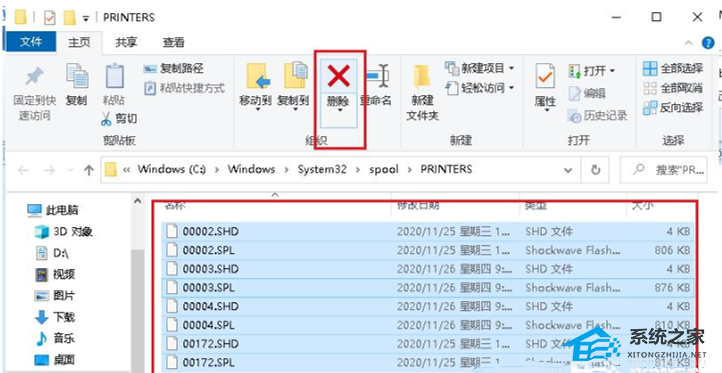This screenshot has width=722, height=373.
Task: Click the red X Delete icon
Action: [x=339, y=76]
